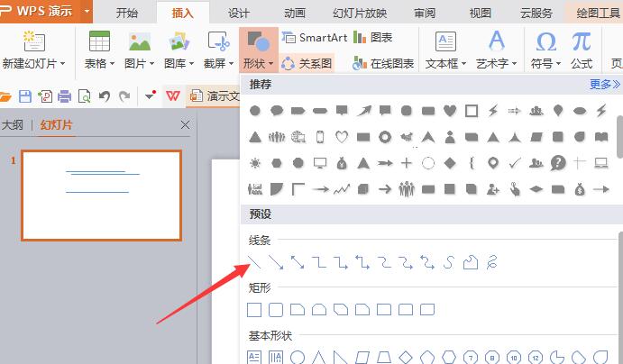
Task: Select the single arrow line shape
Action: coord(276,262)
